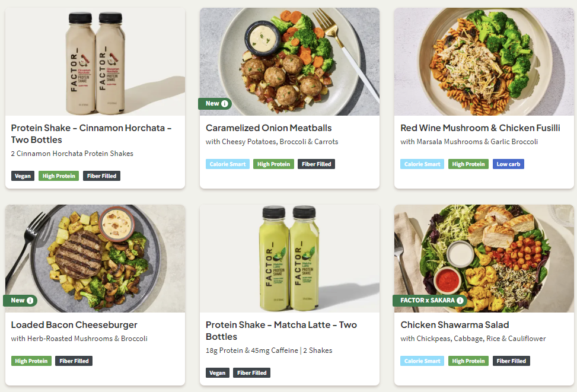Select Protein Shake Matcha Latte title

(281, 331)
